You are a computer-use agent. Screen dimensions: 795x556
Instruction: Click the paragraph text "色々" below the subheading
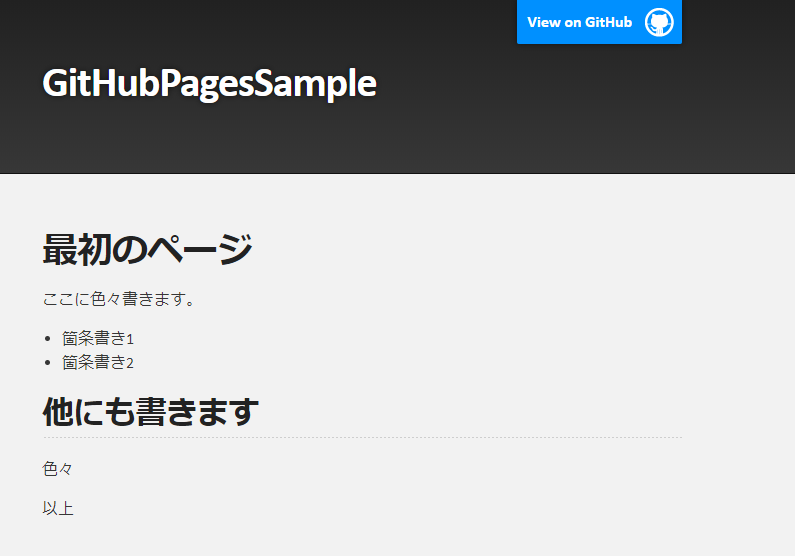click(57, 469)
